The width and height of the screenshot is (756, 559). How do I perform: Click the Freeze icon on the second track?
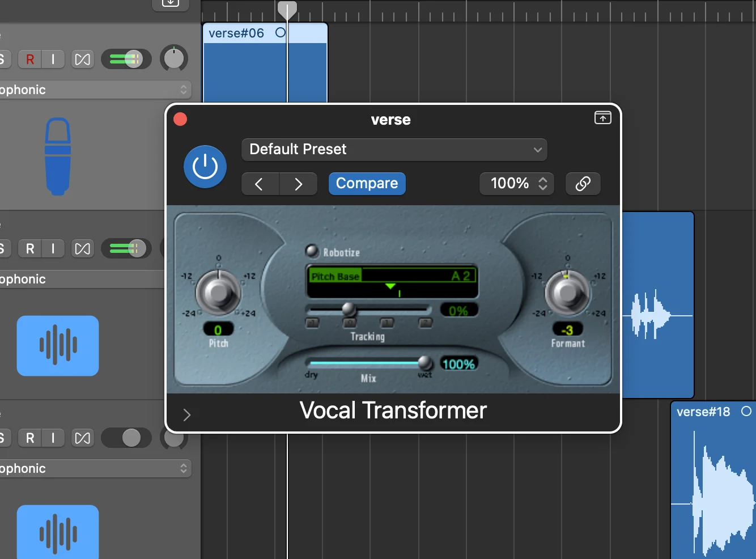82,248
